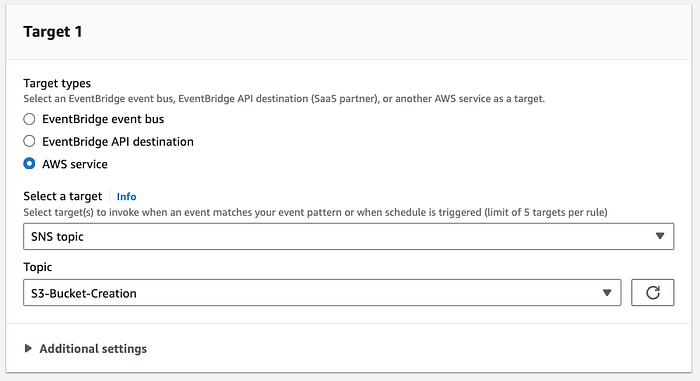Refresh the topic list with the reload icon
This screenshot has height=381, width=700.
coord(652,293)
